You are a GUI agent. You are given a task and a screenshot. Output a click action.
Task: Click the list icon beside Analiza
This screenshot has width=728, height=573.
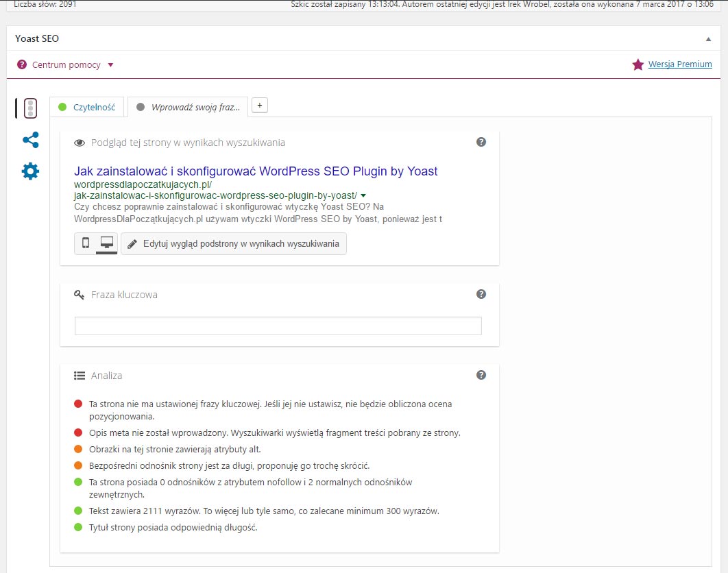80,376
